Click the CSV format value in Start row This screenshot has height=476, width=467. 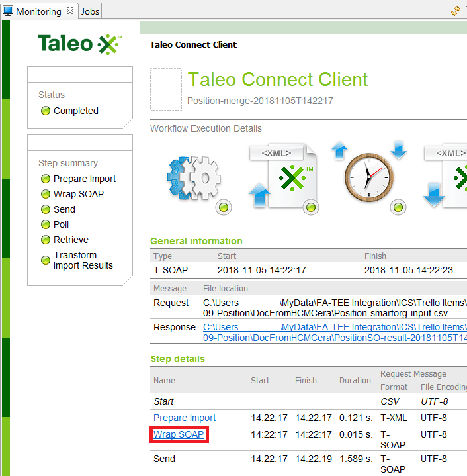390,401
